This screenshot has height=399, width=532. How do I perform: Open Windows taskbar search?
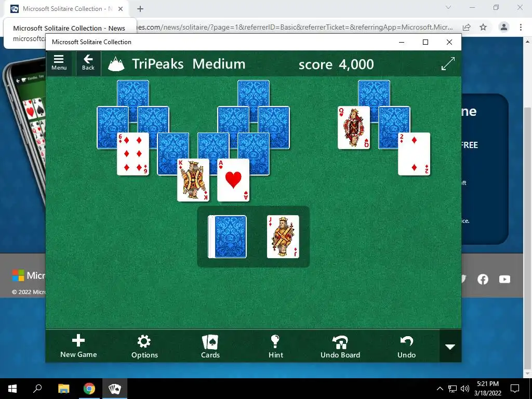tap(37, 389)
